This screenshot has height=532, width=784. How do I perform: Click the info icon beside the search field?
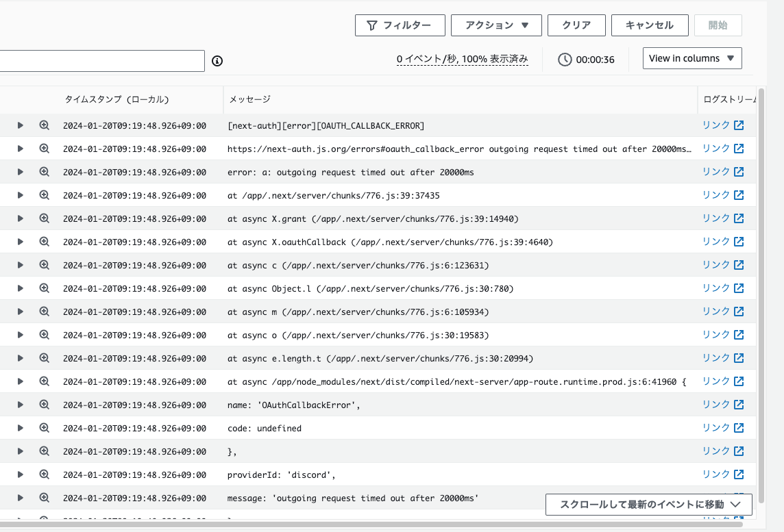[x=217, y=61]
